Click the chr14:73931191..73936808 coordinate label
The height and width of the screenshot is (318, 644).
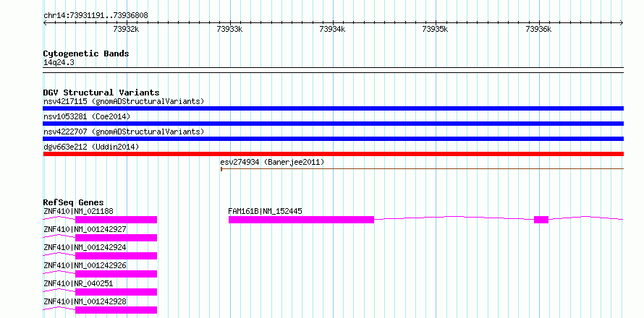(x=96, y=15)
